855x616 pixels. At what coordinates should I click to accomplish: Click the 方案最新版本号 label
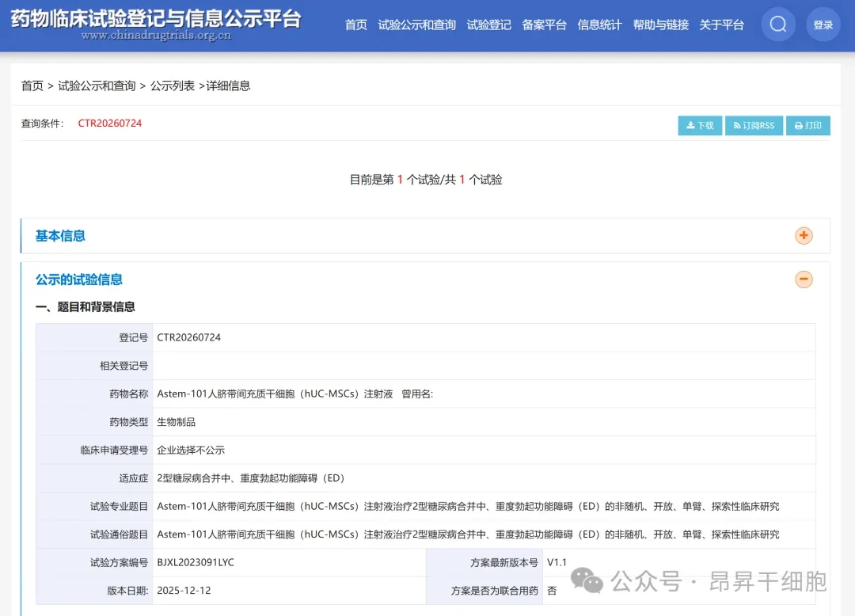pos(503,563)
